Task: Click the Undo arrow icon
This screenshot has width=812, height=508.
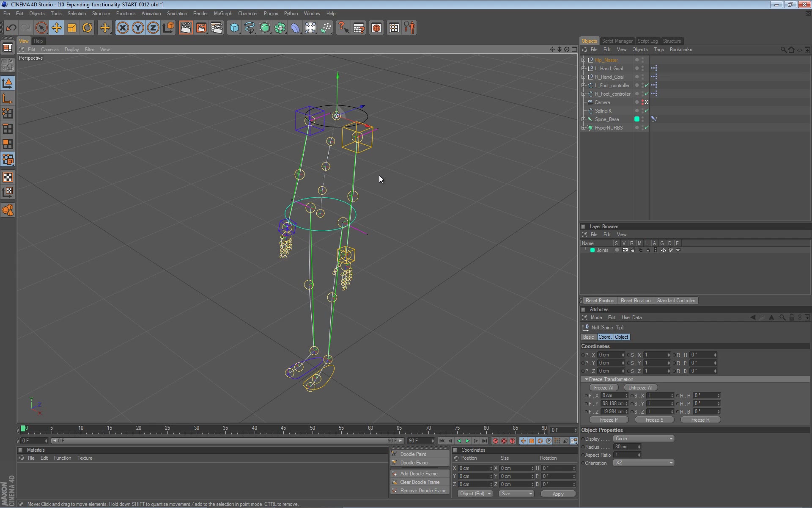Action: [11, 28]
